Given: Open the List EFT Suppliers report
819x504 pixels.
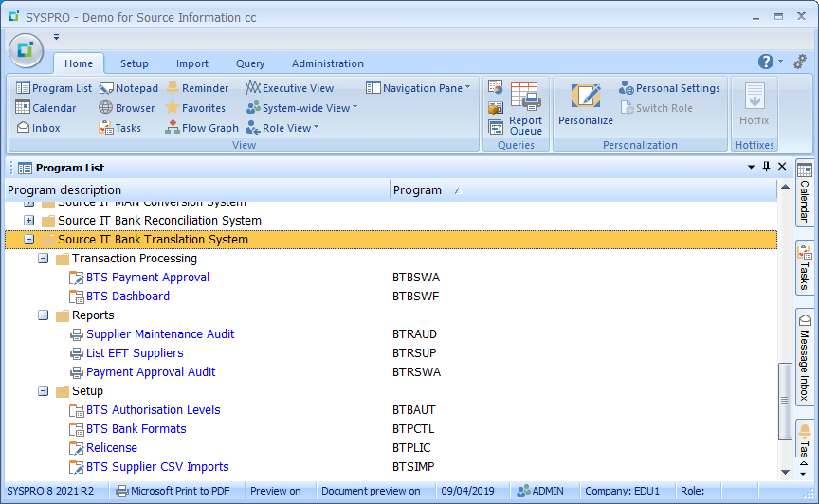Looking at the screenshot, I should click(x=135, y=353).
